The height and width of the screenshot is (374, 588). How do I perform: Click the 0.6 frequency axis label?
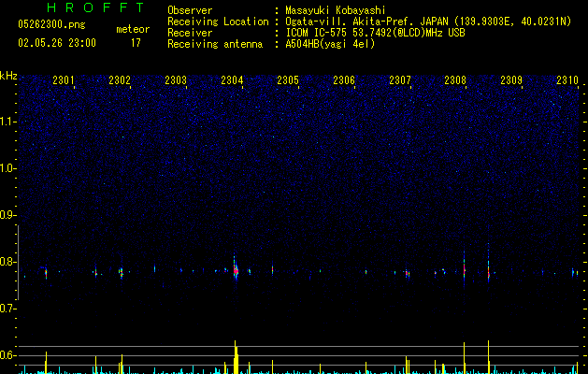(x=8, y=355)
